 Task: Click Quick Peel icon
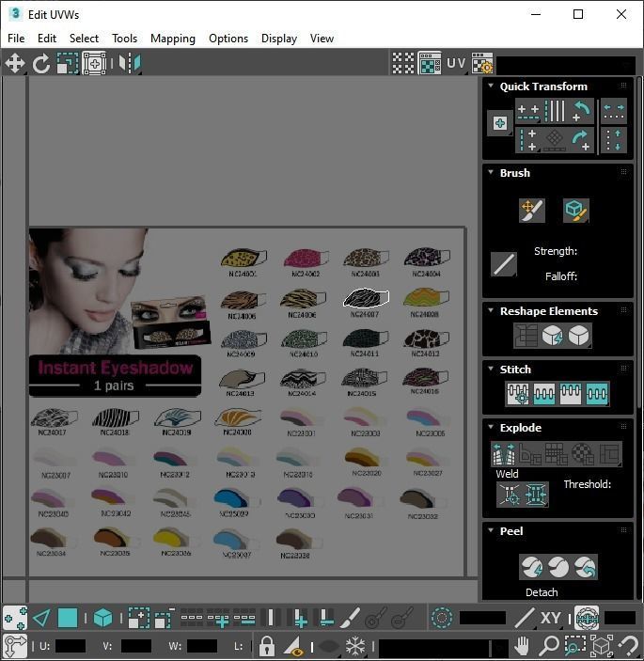click(531, 567)
